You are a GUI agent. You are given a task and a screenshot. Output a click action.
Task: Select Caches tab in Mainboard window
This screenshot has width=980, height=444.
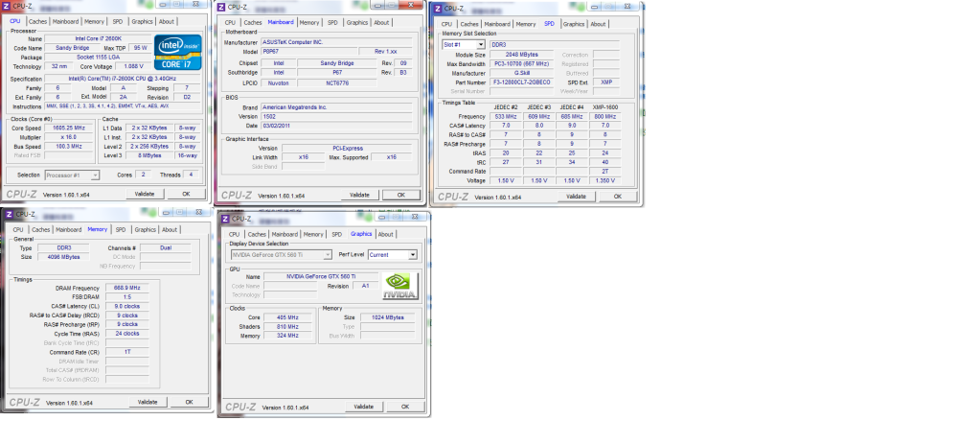point(253,22)
